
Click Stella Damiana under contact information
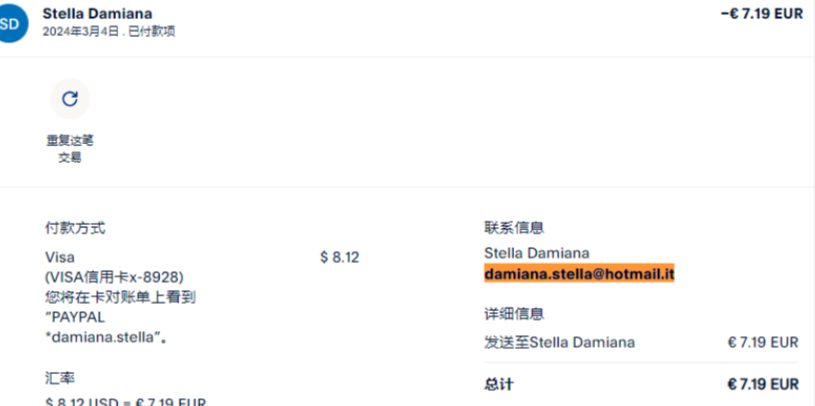pos(536,253)
